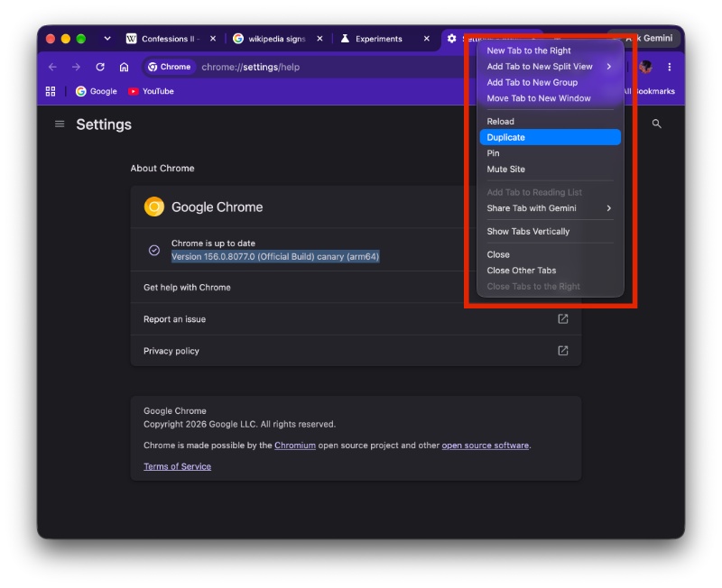
Task: Choose Close in the context menu
Action: [x=550, y=254]
